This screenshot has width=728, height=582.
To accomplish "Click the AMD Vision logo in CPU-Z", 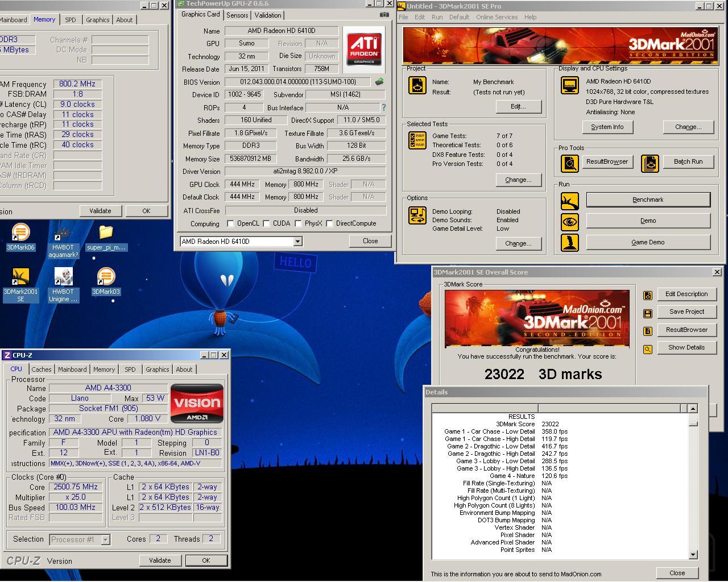I will point(197,404).
